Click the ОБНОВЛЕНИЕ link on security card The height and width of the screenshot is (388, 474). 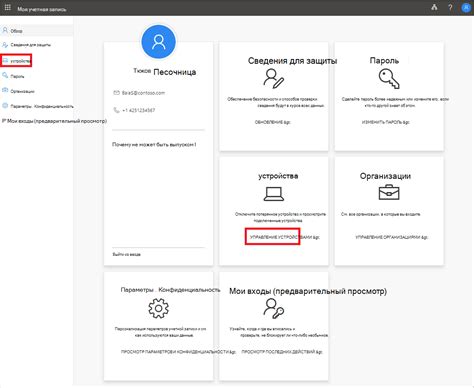(272, 122)
